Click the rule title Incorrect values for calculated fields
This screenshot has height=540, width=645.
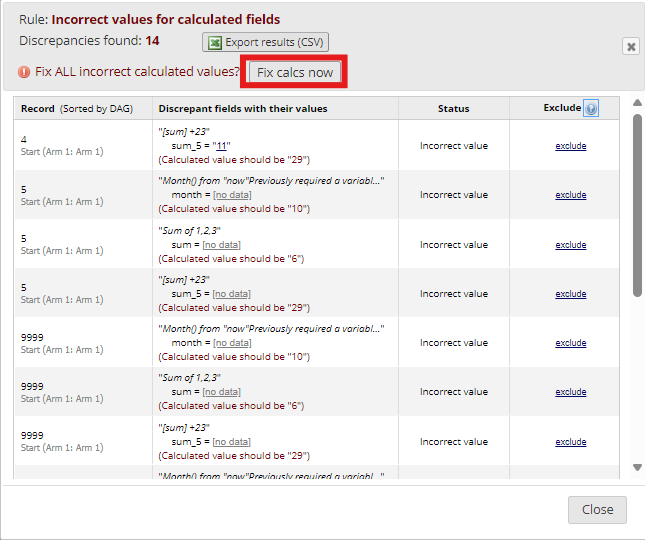pos(165,19)
